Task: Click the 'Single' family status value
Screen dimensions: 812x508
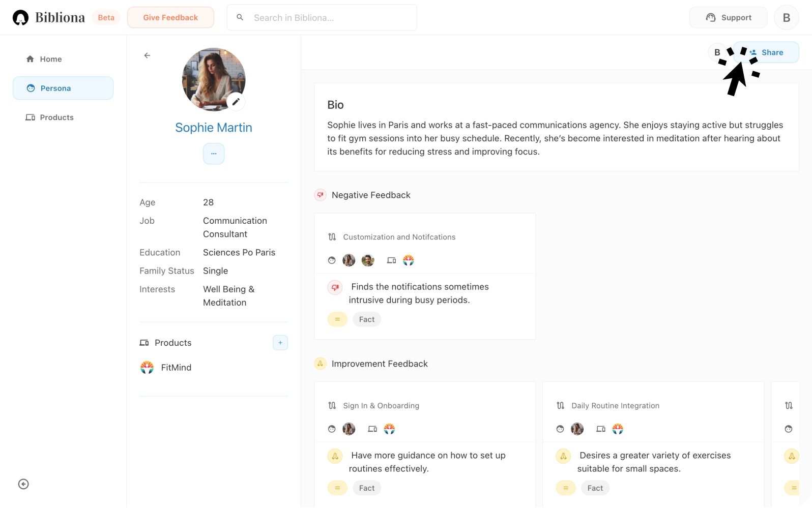Action: [216, 271]
